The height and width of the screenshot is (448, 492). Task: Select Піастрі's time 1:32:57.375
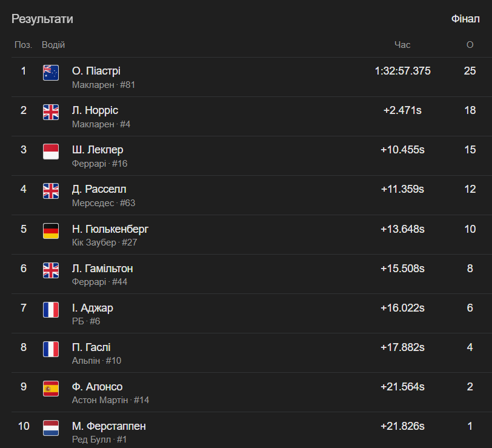(x=402, y=71)
